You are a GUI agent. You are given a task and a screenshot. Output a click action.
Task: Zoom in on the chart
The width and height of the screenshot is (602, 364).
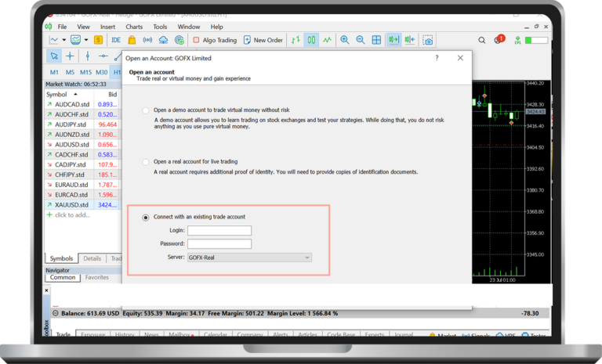(345, 40)
